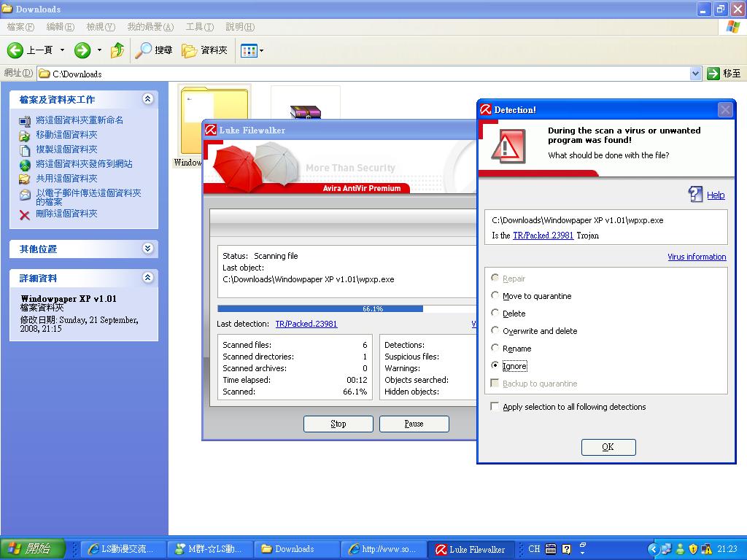This screenshot has width=747, height=560.
Task: Click the red X delete folder icon
Action: pos(25,214)
